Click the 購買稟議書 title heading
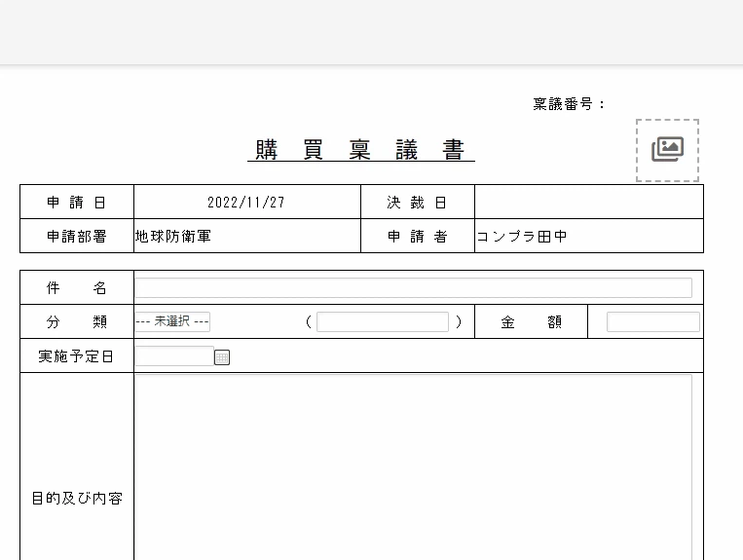Image resolution: width=743 pixels, height=560 pixels. pyautogui.click(x=360, y=150)
